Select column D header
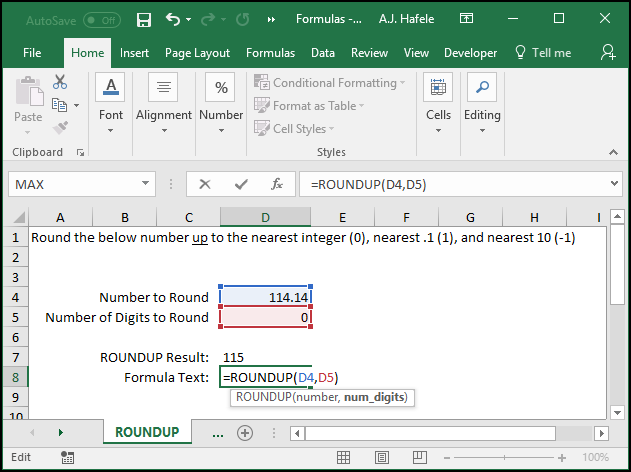Viewport: 631px width, 472px height. 265,217
